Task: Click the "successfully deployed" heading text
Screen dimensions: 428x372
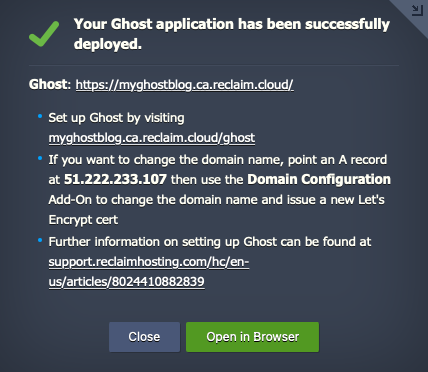Action: (x=232, y=34)
